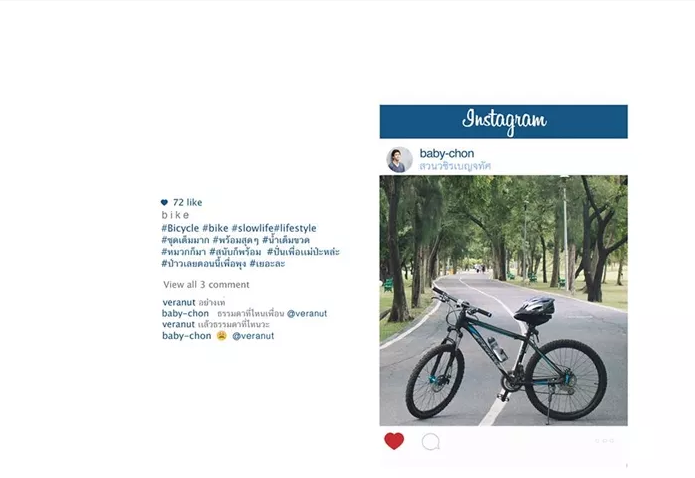This screenshot has height=478, width=695.
Task: Open baby-chon's profile picture
Action: (x=399, y=160)
